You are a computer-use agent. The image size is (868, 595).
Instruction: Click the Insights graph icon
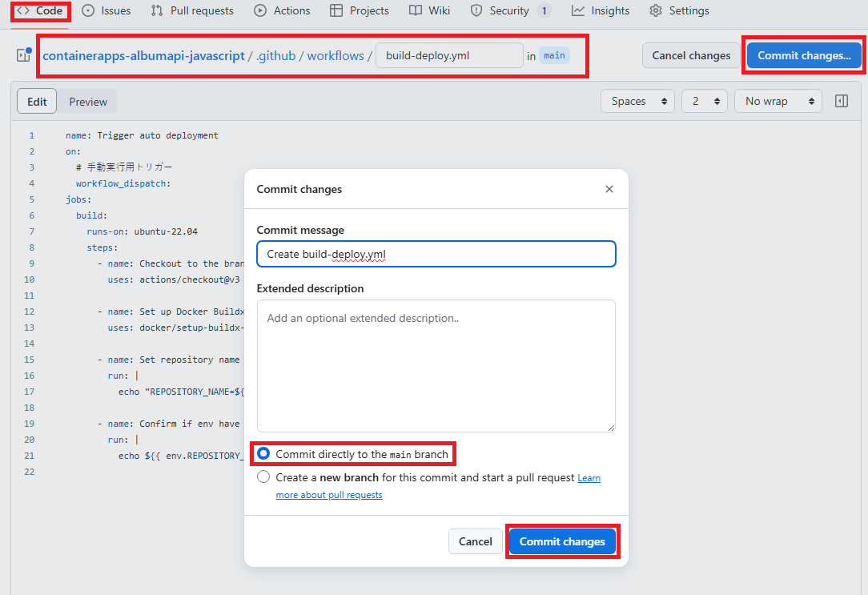(578, 10)
